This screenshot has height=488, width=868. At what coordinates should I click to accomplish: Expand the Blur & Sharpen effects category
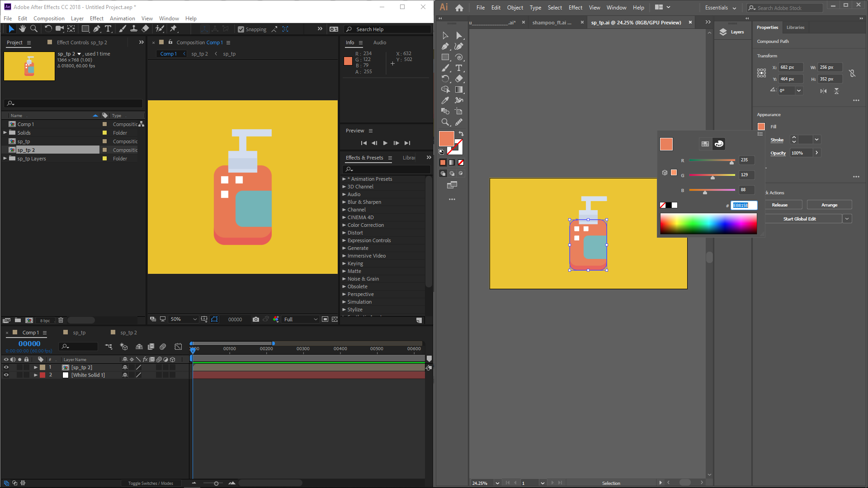point(344,202)
